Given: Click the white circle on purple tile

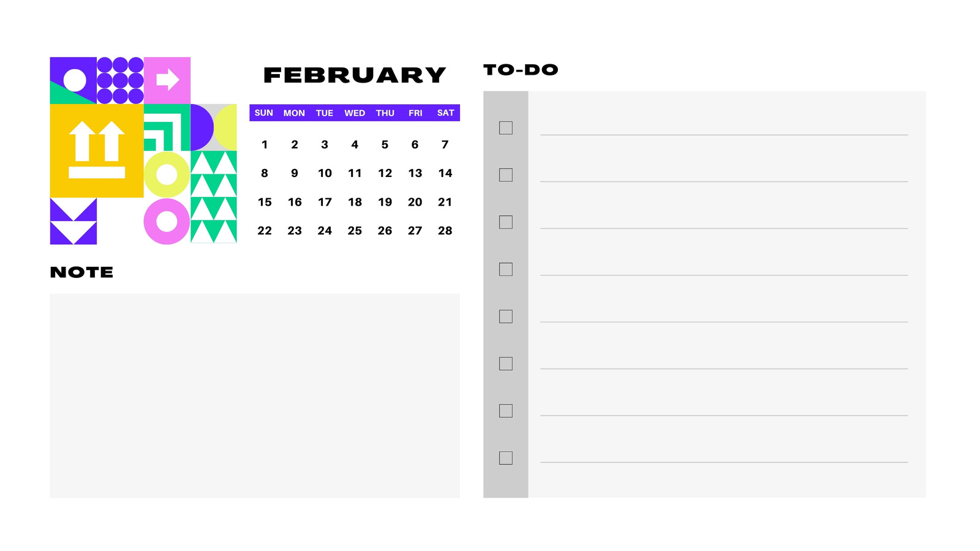Looking at the screenshot, I should tap(73, 80).
